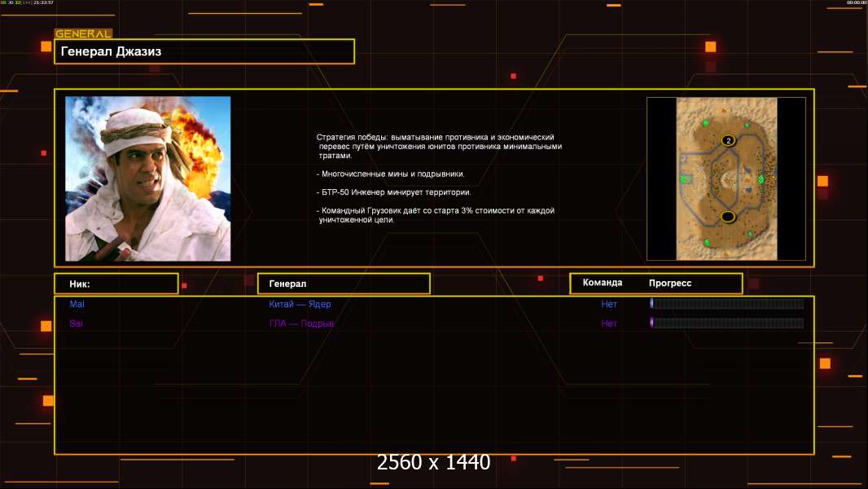Click the 'Стратегия победы' strategy paragraph
This screenshot has width=868, height=489.
439,146
